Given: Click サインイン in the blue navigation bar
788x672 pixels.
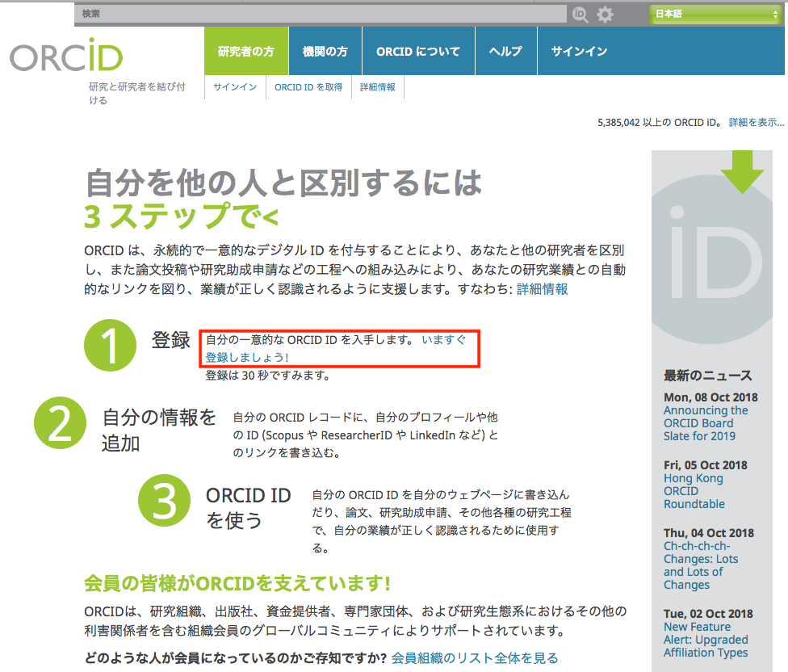Looking at the screenshot, I should [580, 51].
